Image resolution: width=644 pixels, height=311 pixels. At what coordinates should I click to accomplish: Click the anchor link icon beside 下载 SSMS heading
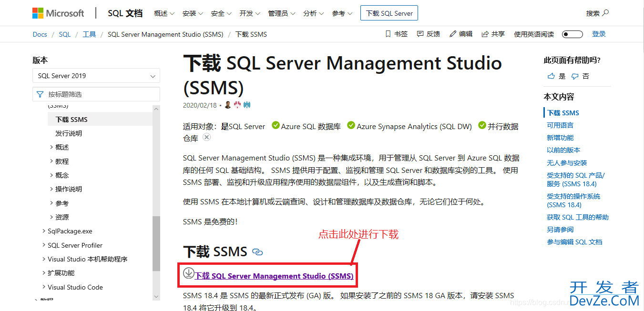click(257, 251)
